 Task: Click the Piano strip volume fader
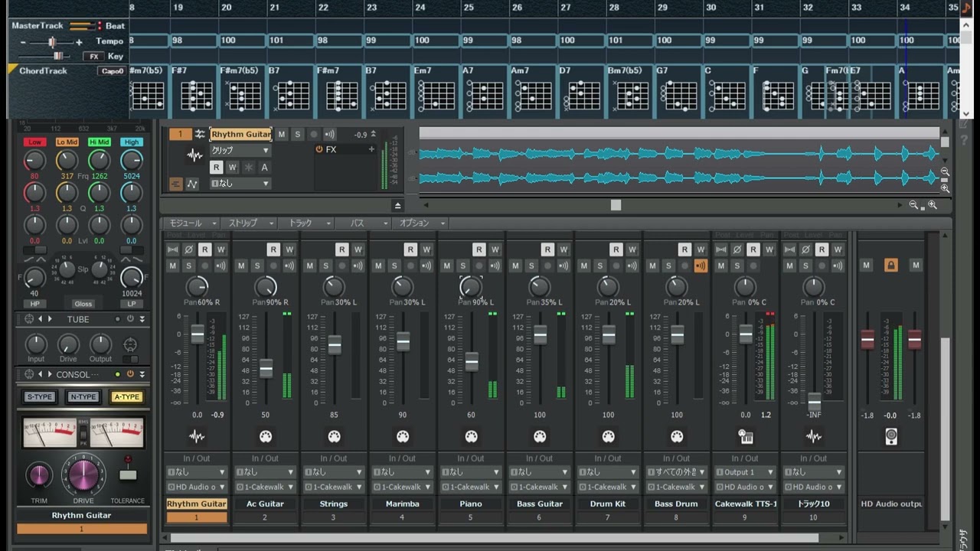pos(472,361)
